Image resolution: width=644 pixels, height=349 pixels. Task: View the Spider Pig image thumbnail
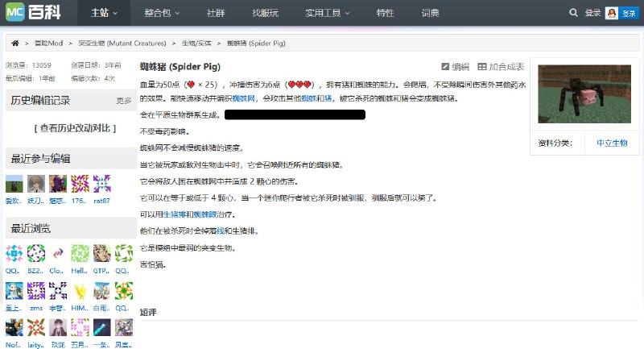pyautogui.click(x=584, y=94)
